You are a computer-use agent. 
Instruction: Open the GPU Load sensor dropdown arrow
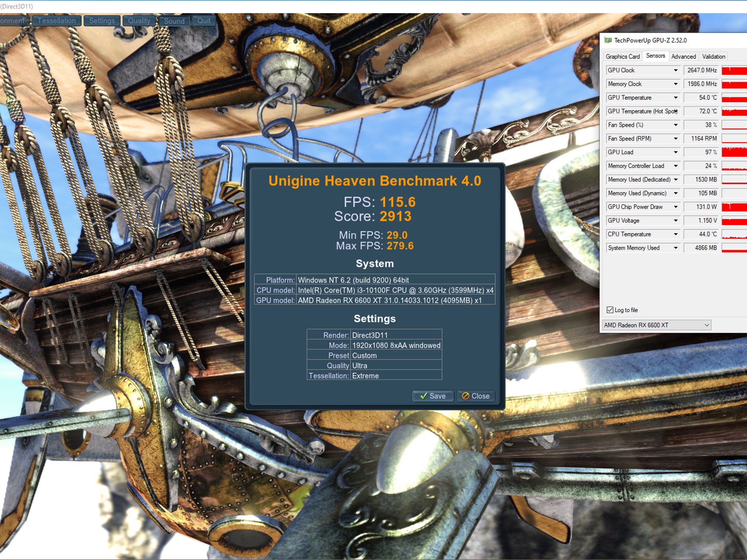[676, 152]
